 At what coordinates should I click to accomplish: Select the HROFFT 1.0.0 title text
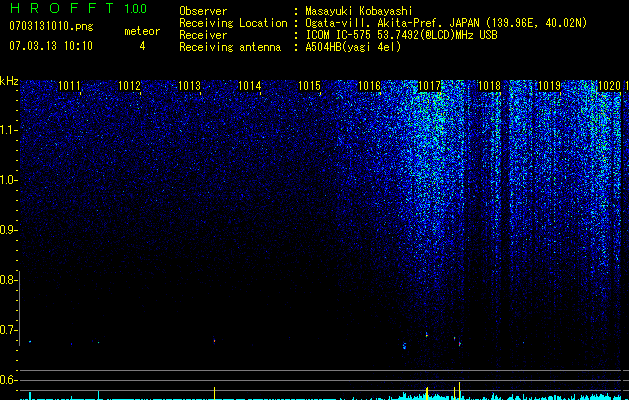click(x=78, y=8)
